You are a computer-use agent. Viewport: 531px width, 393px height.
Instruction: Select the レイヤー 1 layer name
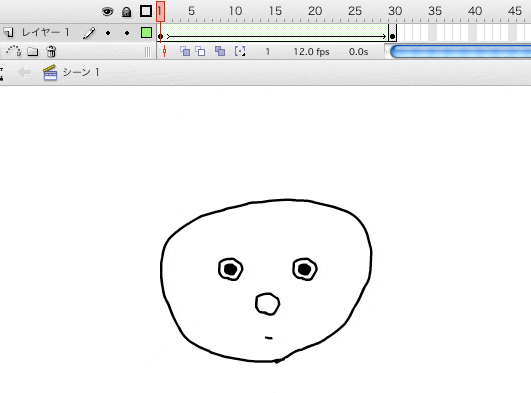pyautogui.click(x=45, y=33)
